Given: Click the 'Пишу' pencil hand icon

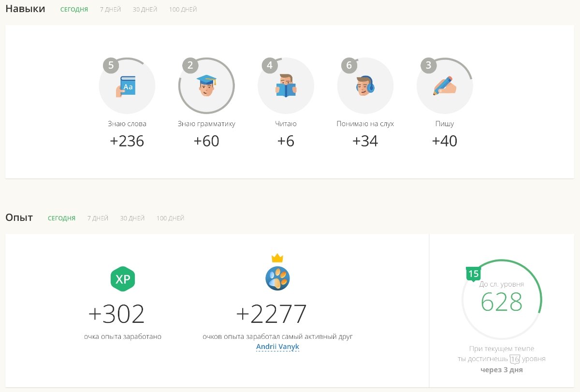Looking at the screenshot, I should coord(444,86).
